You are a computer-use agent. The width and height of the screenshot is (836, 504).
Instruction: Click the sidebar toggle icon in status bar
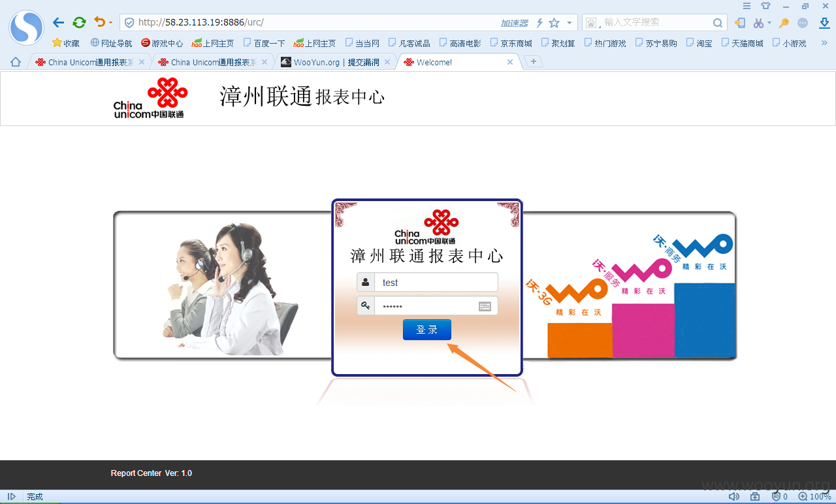tap(12, 497)
